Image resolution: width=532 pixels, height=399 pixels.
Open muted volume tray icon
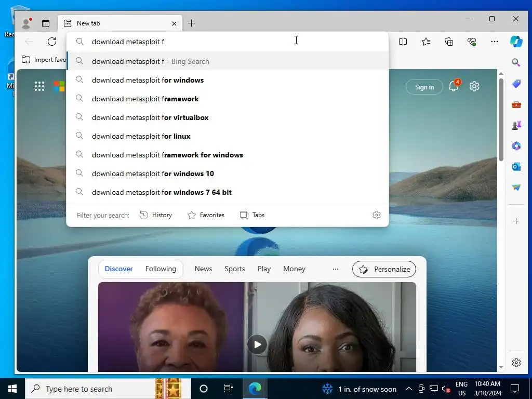click(x=446, y=389)
